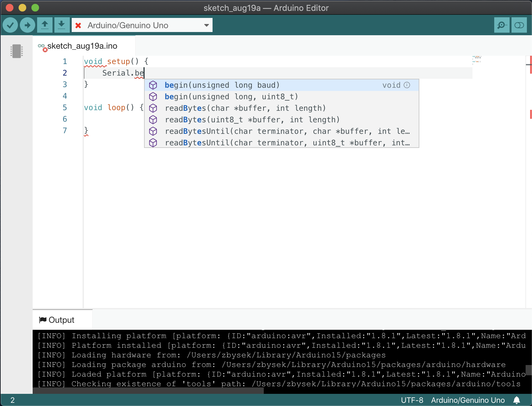Viewport: 532px width, 406px height.
Task: Click Arduino/Genuino Uno in status bar
Action: pyautogui.click(x=468, y=400)
